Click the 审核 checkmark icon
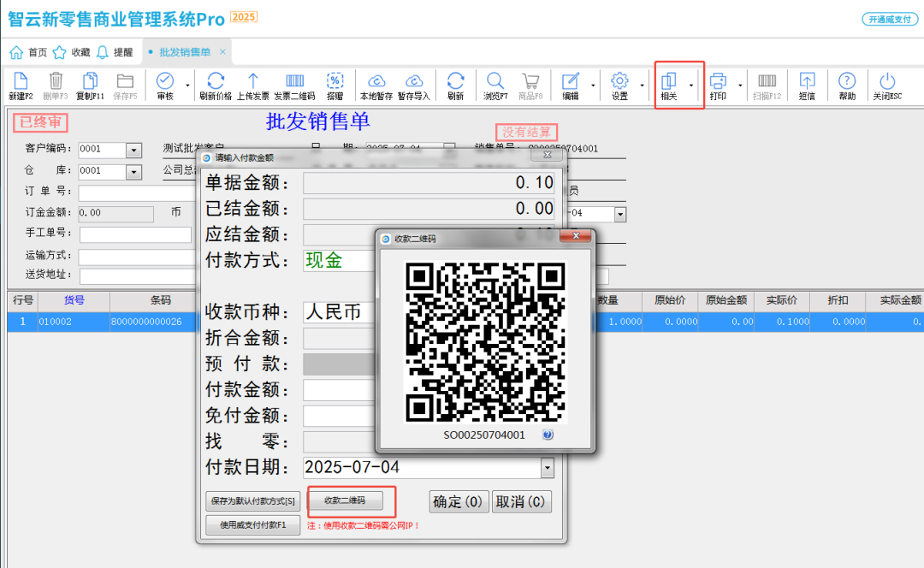The width and height of the screenshot is (924, 568). pos(165,80)
